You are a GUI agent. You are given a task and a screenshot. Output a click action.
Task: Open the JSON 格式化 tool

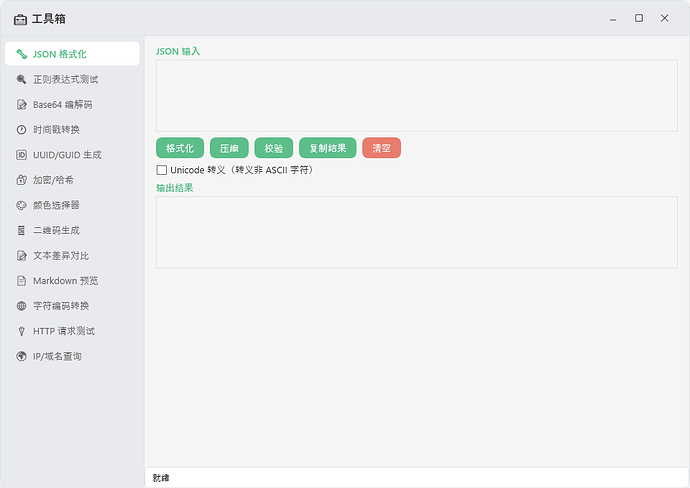(72, 54)
